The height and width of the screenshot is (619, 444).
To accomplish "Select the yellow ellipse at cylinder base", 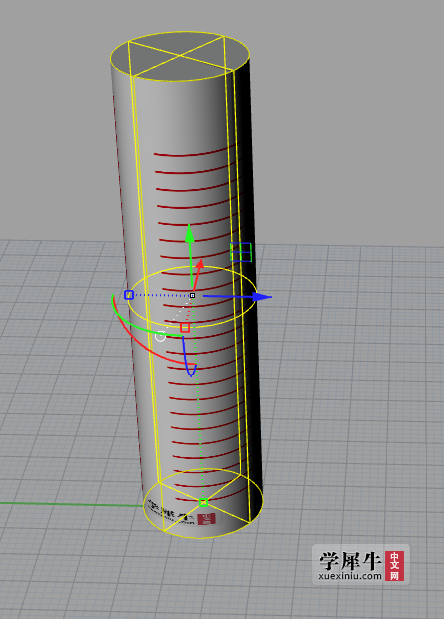I will [203, 503].
